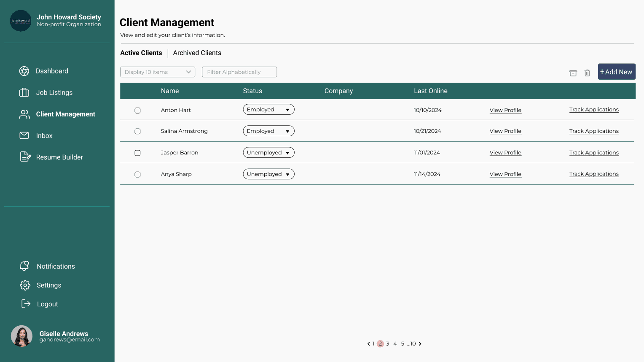Click the date 10/10/2024
The width and height of the screenshot is (644, 362).
tap(428, 110)
